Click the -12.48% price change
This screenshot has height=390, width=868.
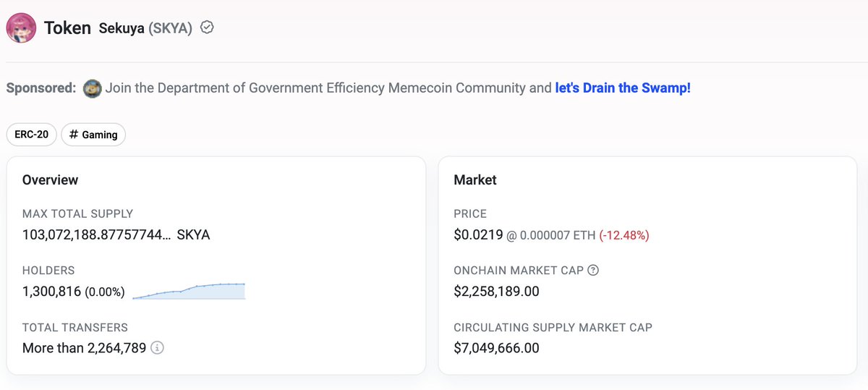(x=624, y=235)
